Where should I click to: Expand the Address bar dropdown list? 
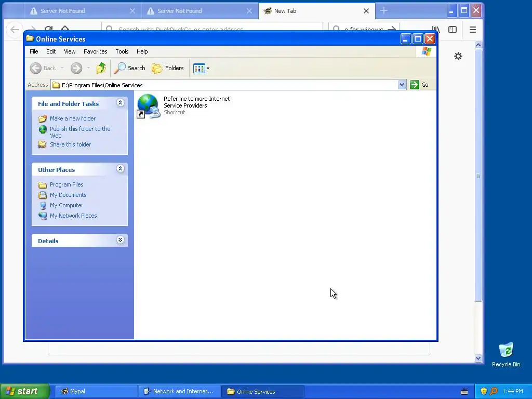(x=402, y=85)
